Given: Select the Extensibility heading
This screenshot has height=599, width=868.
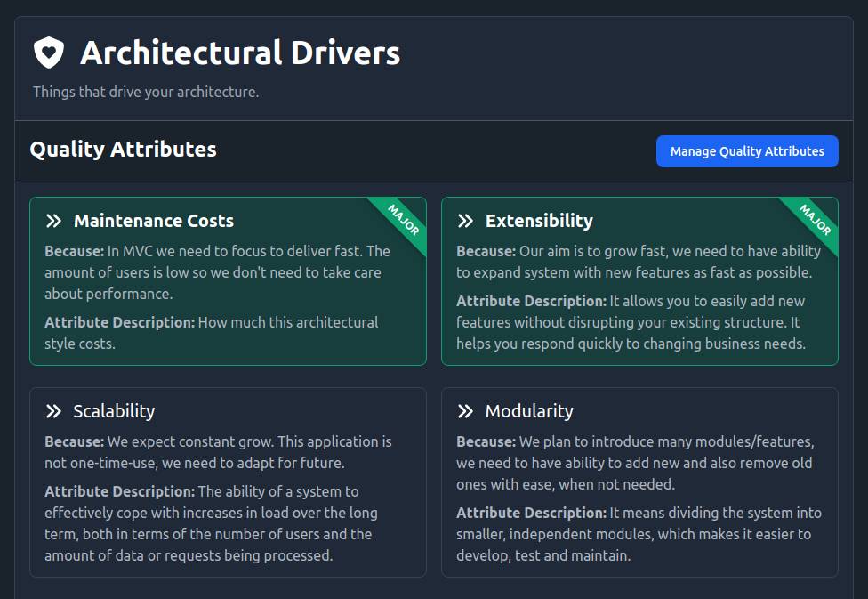Looking at the screenshot, I should click(539, 221).
